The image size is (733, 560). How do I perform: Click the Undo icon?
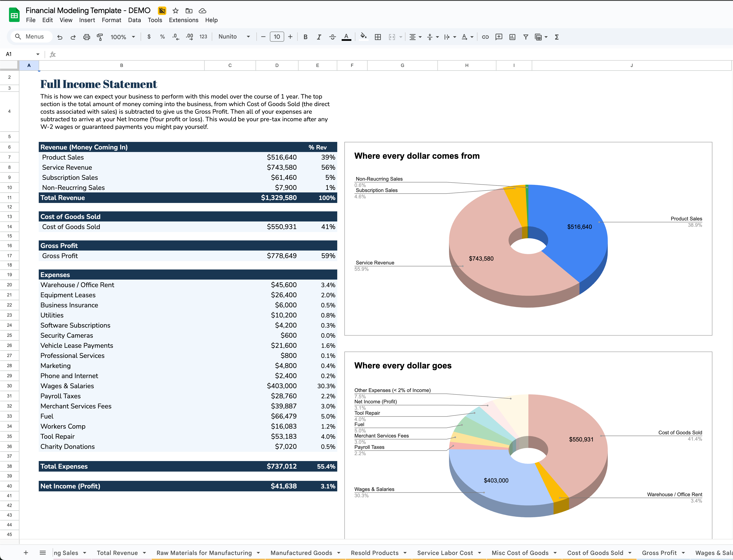click(60, 37)
